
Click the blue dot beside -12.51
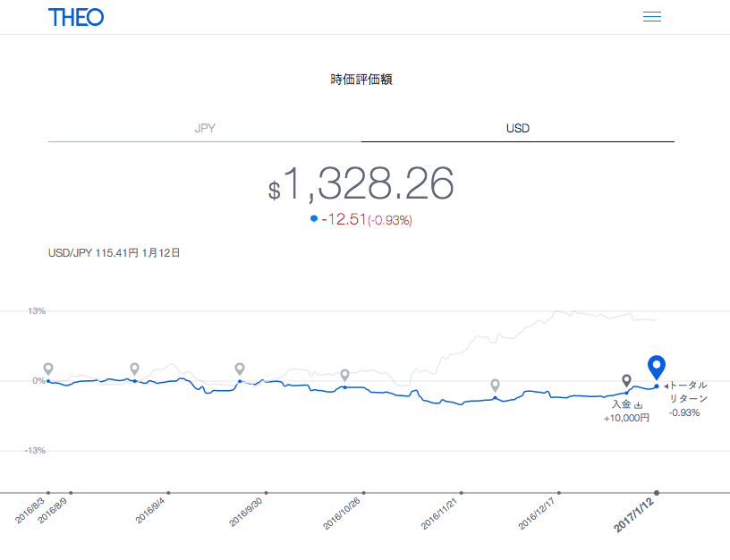pos(314,218)
